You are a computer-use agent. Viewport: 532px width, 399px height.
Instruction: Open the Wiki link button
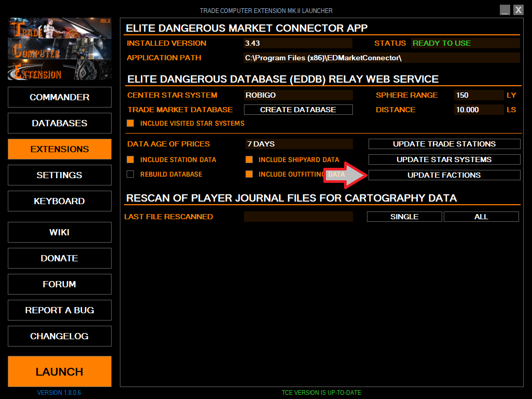pyautogui.click(x=59, y=232)
